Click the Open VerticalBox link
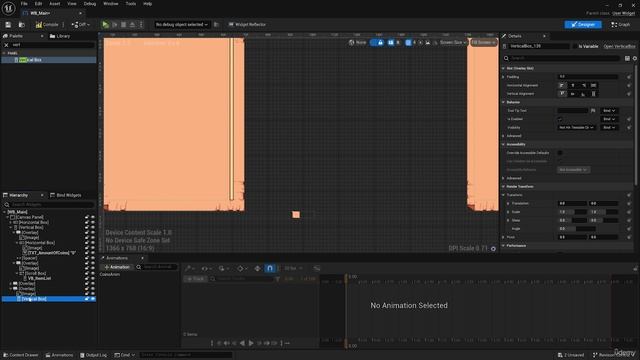The width and height of the screenshot is (640, 360). 619,47
